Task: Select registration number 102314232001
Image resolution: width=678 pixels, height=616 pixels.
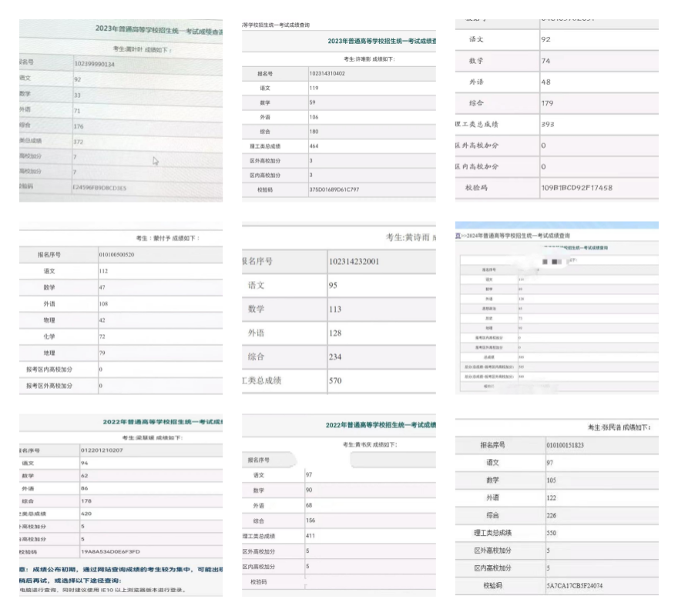Action: click(x=354, y=262)
